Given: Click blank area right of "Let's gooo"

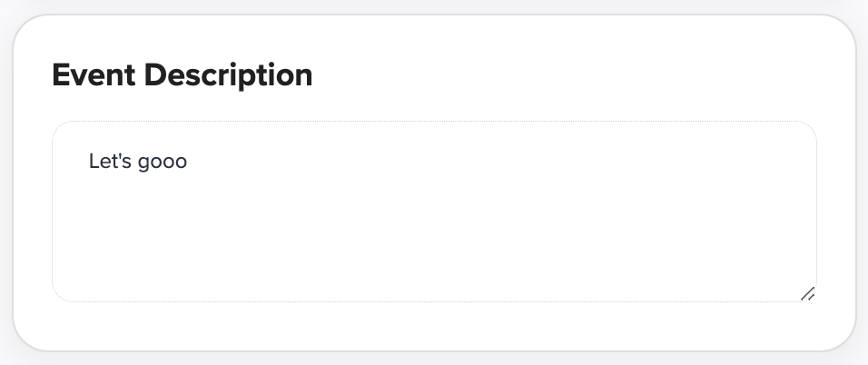Looking at the screenshot, I should [454, 162].
